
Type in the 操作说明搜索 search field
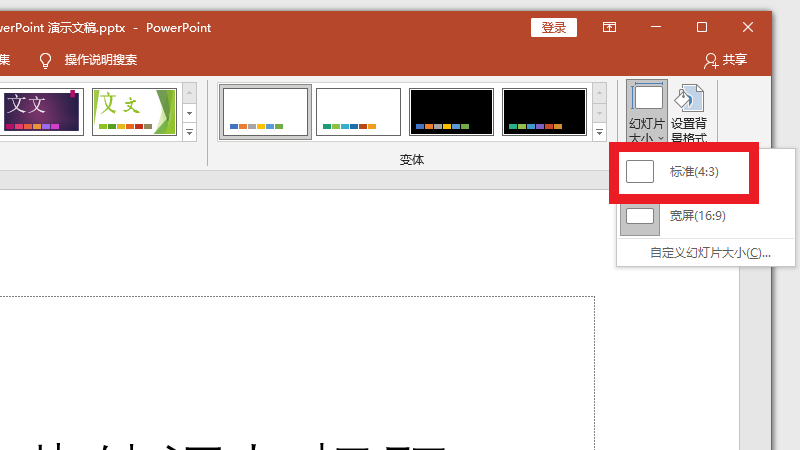(x=101, y=60)
